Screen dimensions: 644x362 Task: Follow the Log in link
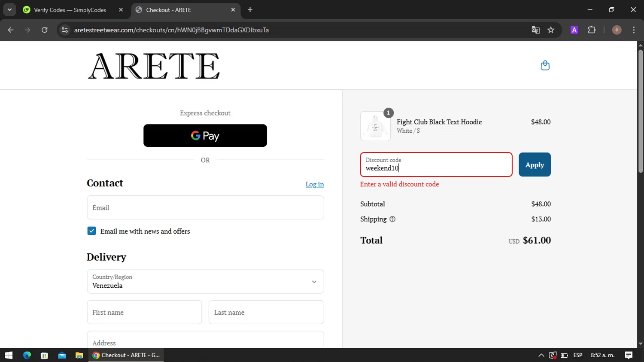[315, 184]
